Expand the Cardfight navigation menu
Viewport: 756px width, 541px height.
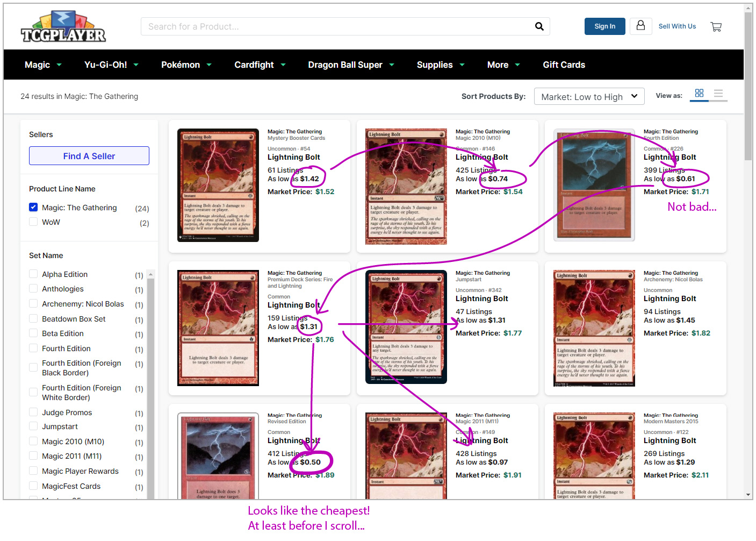(x=260, y=65)
